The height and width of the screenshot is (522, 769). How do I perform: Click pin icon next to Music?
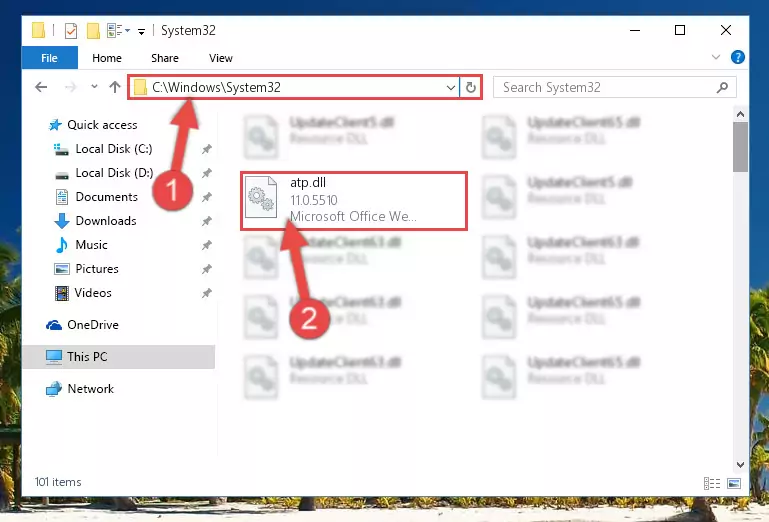coord(206,245)
